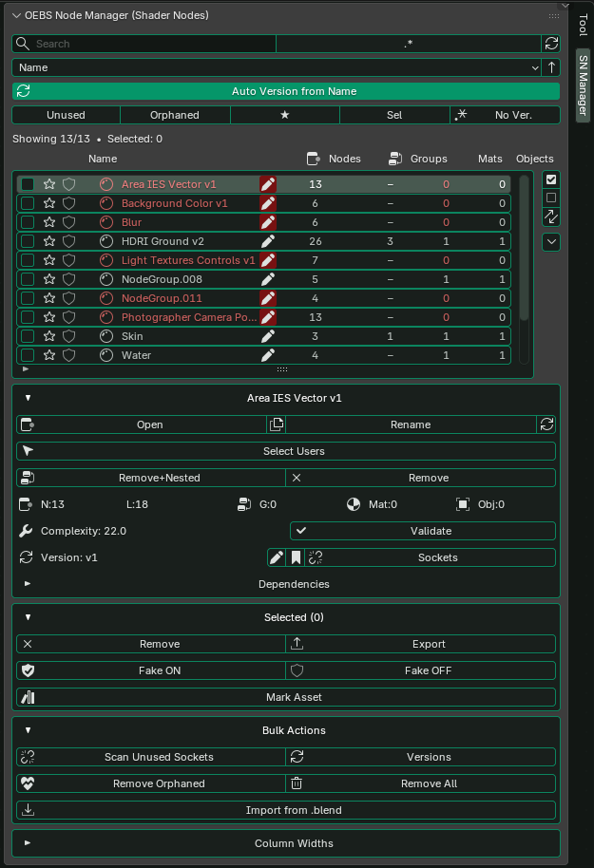Image resolution: width=594 pixels, height=868 pixels.
Task: Click node icon of Background Color v1
Action: [x=106, y=203]
